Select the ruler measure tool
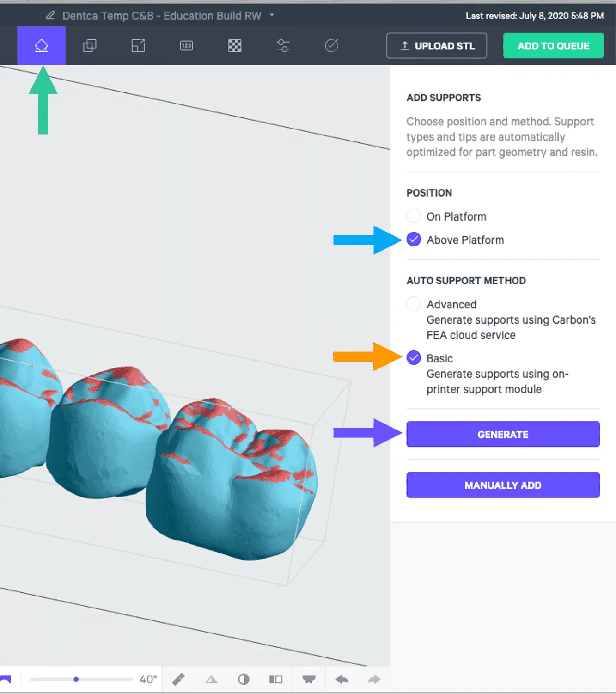 [178, 679]
